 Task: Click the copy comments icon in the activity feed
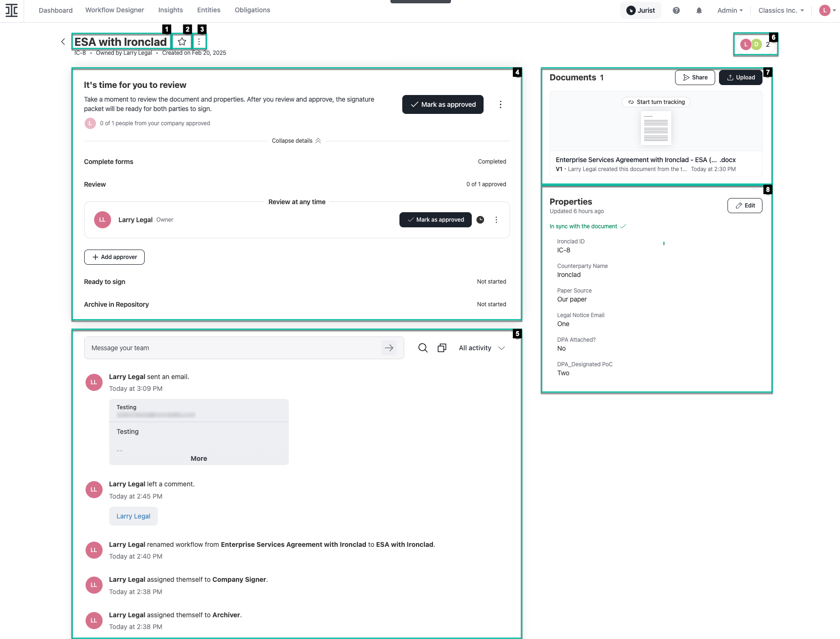pos(442,348)
